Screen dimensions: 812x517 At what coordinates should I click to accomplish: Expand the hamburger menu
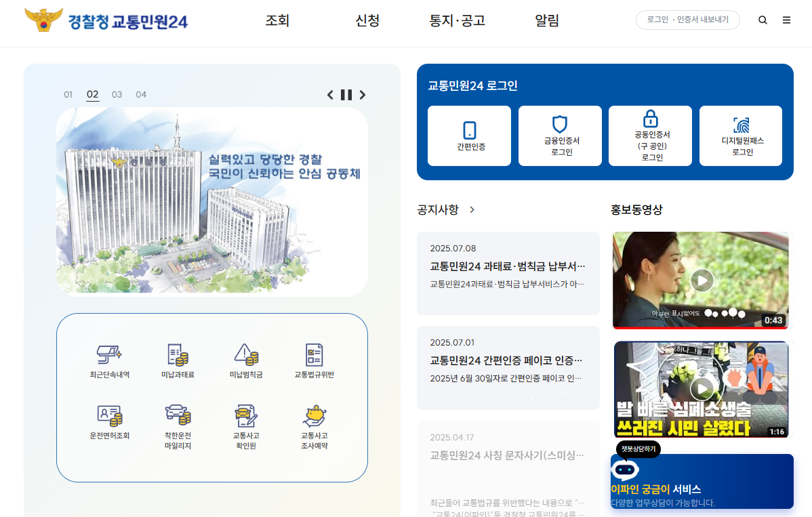coord(786,20)
